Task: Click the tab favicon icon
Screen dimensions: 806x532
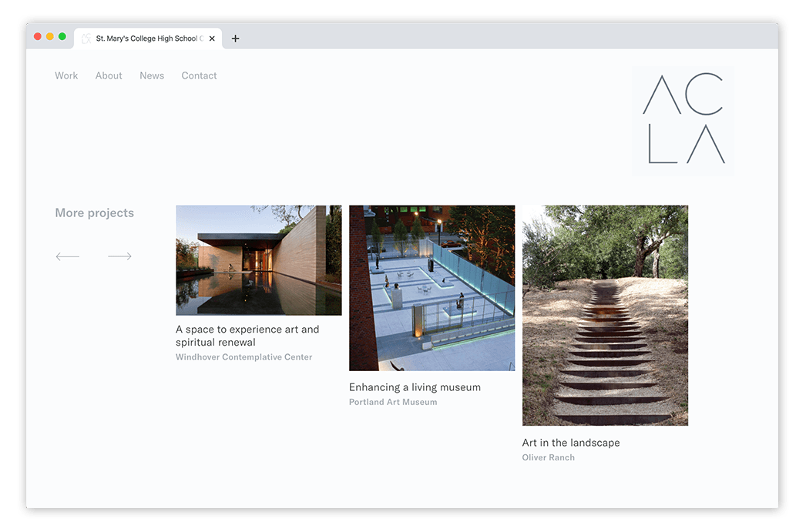Action: point(86,38)
